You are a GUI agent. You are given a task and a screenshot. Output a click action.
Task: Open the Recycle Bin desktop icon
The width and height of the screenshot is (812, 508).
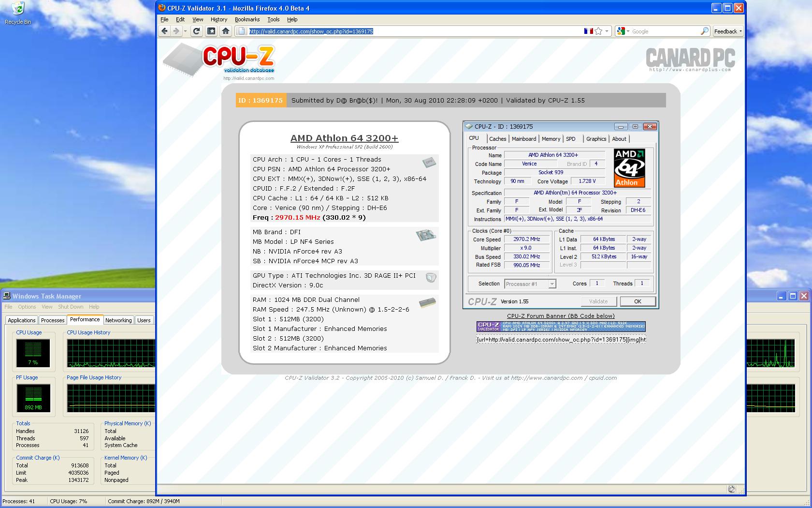18,13
